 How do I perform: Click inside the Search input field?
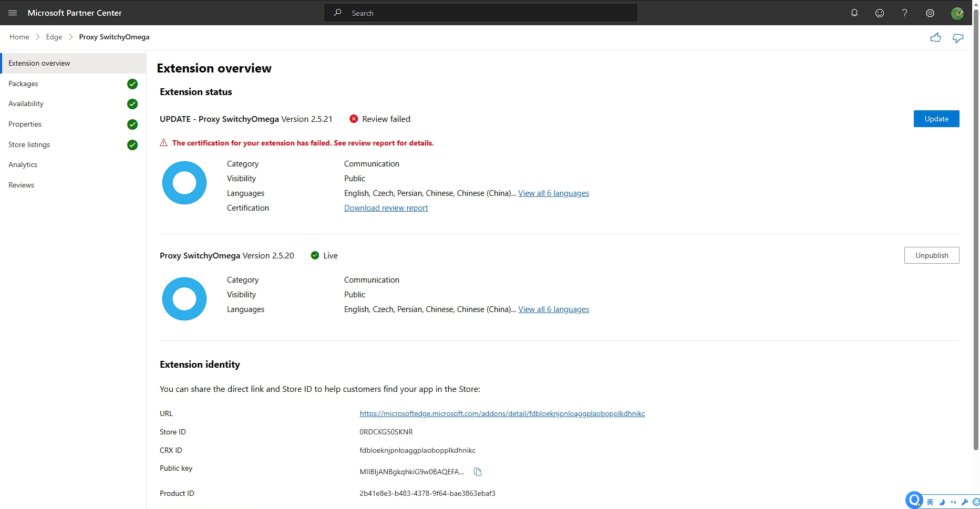coord(473,13)
